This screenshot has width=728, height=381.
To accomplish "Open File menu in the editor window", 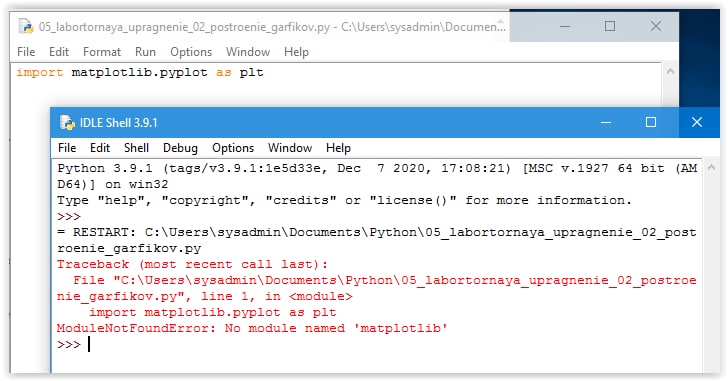I will [26, 52].
